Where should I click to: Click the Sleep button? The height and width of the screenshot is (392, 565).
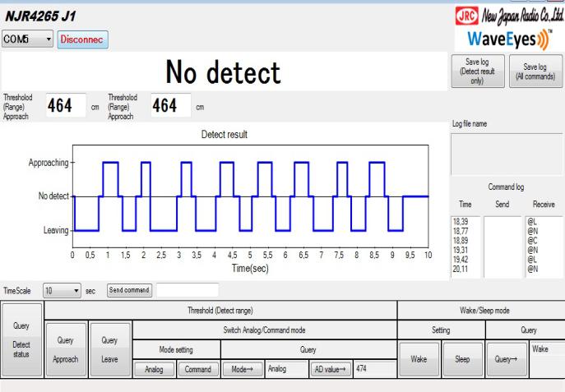(x=463, y=359)
